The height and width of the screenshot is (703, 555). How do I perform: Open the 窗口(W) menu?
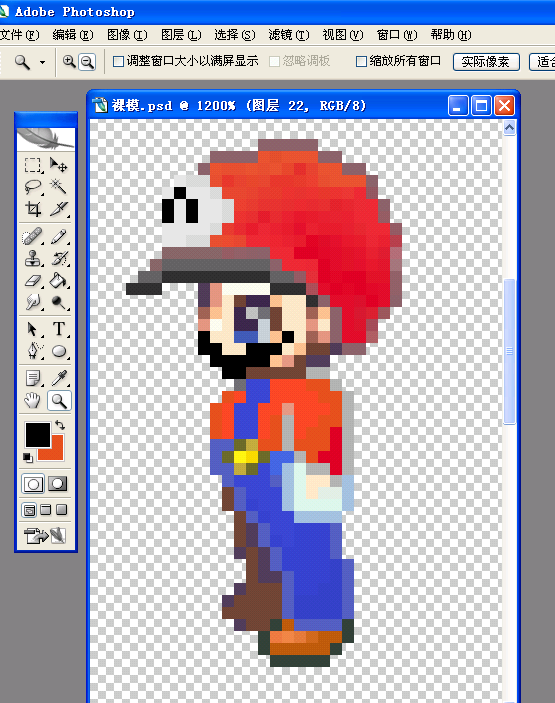(397, 35)
